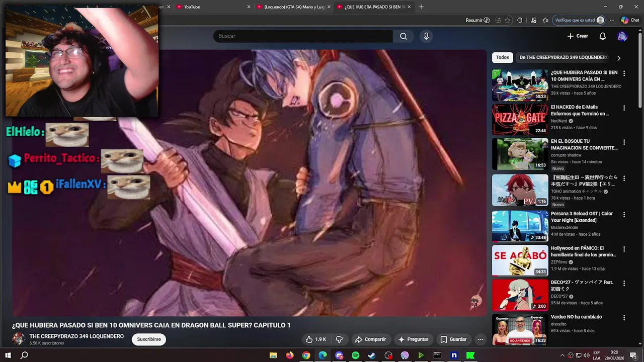Click the Verifique que es usted profile button
644x362 pixels.
[x=579, y=20]
